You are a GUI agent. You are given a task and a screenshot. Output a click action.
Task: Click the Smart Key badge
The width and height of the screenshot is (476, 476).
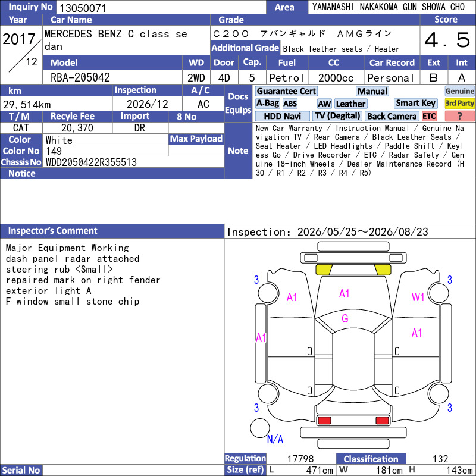click(x=415, y=103)
